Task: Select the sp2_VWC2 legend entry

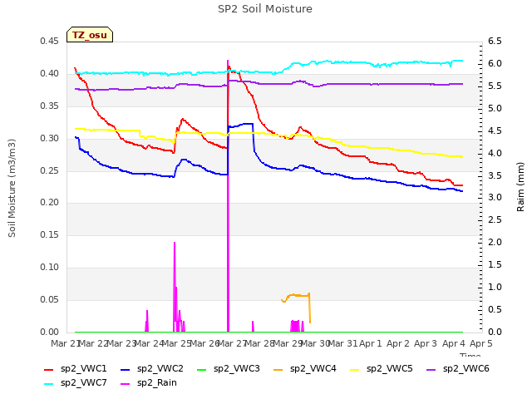Action: tap(152, 368)
